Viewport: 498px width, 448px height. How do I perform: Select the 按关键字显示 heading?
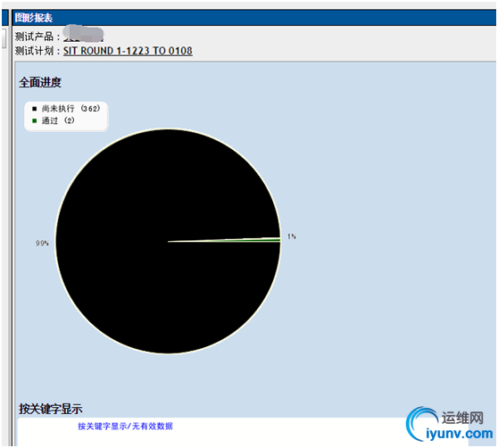point(51,409)
